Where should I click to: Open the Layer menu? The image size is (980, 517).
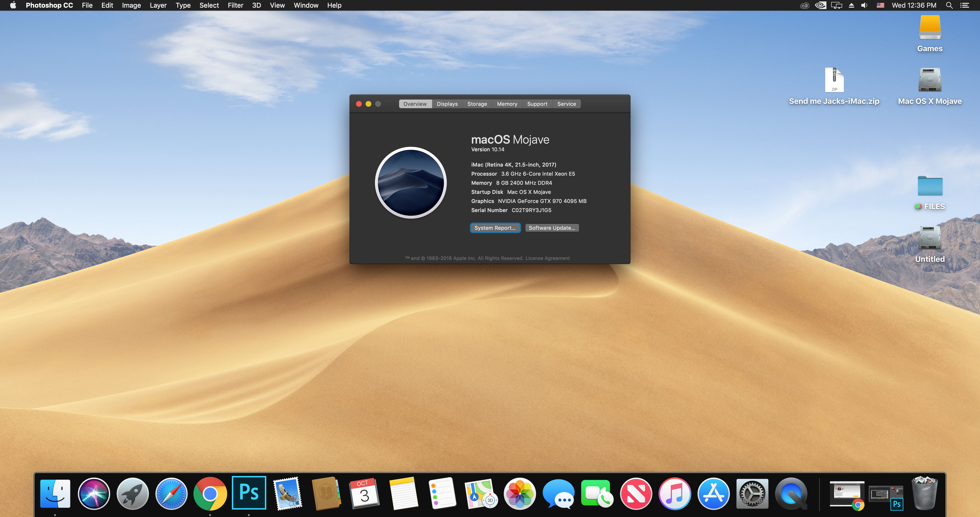[x=158, y=5]
